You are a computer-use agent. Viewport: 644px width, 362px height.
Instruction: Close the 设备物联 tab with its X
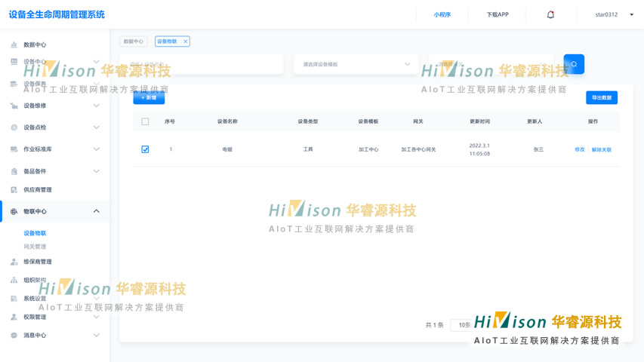[x=185, y=41]
